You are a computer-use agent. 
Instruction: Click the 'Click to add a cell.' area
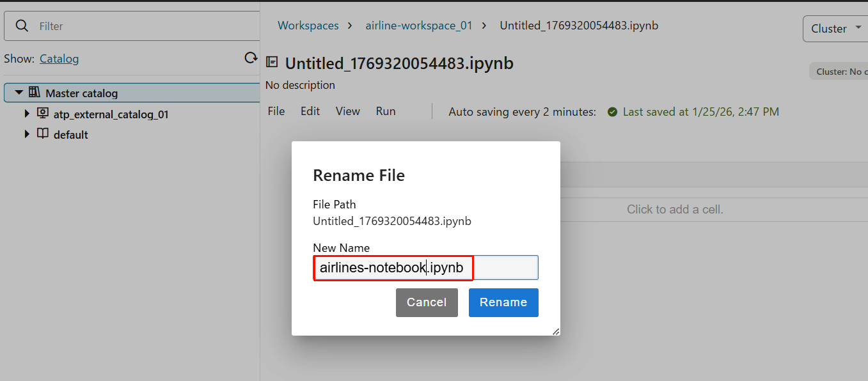click(675, 210)
